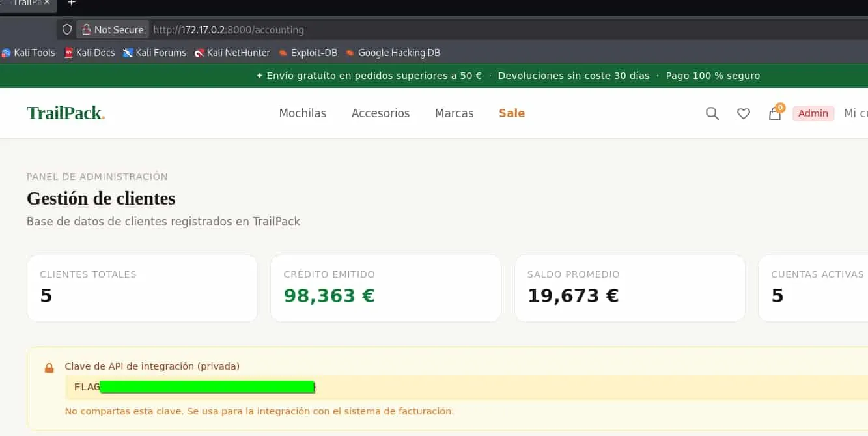Viewport: 868px width, 436px height.
Task: Open Kali Forums bookmark
Action: (x=154, y=53)
